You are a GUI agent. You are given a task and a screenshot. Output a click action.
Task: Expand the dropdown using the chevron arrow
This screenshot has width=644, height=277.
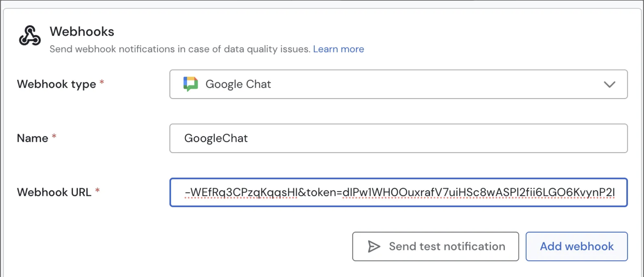609,84
